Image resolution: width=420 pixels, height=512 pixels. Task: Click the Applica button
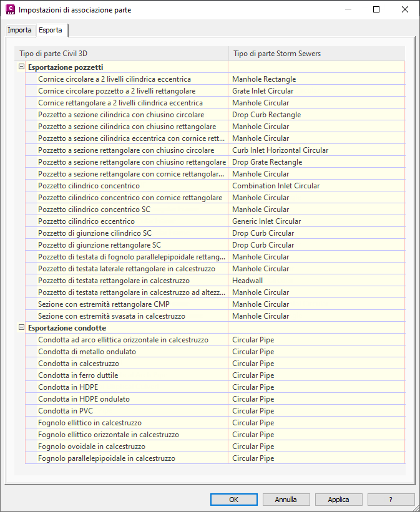click(339, 500)
